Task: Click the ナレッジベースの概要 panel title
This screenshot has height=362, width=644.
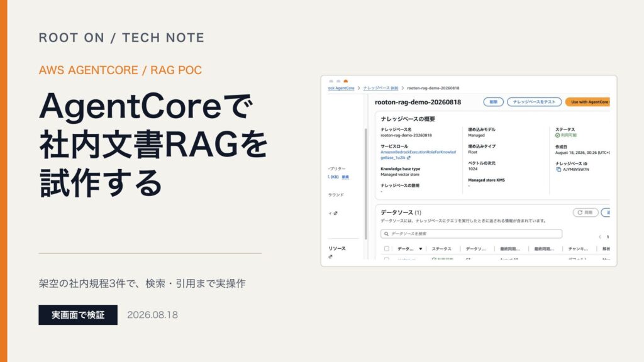Action: pos(408,119)
